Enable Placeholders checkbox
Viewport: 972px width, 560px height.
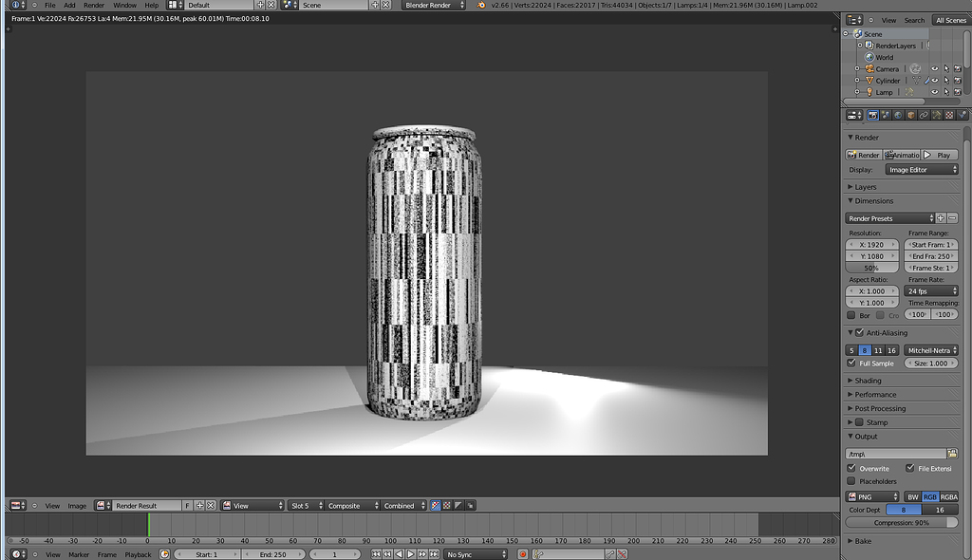(x=851, y=481)
